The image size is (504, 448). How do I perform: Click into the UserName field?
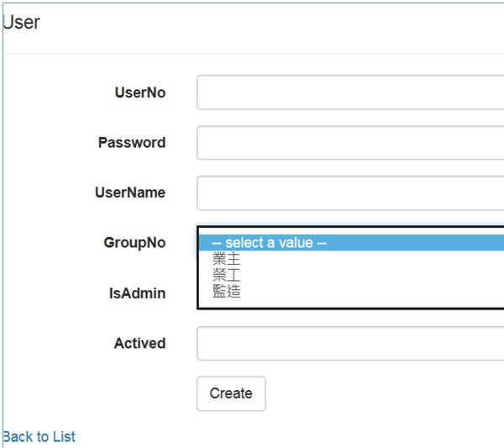coord(350,193)
